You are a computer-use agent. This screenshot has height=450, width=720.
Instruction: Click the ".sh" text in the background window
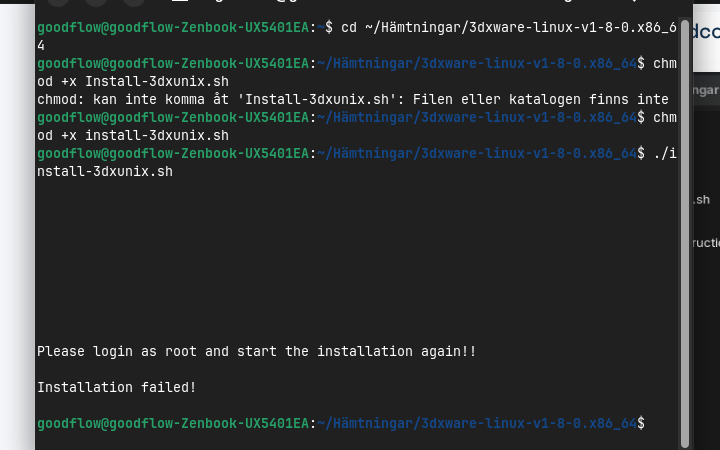coord(701,200)
